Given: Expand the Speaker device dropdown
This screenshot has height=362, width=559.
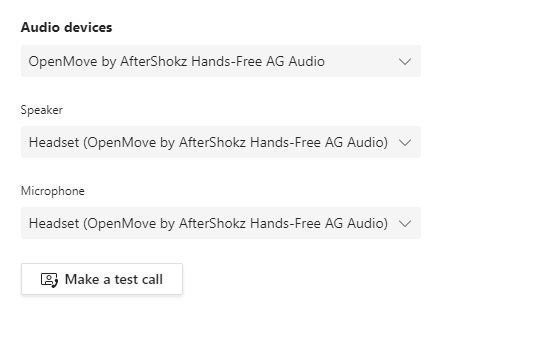Looking at the screenshot, I should [221, 142].
